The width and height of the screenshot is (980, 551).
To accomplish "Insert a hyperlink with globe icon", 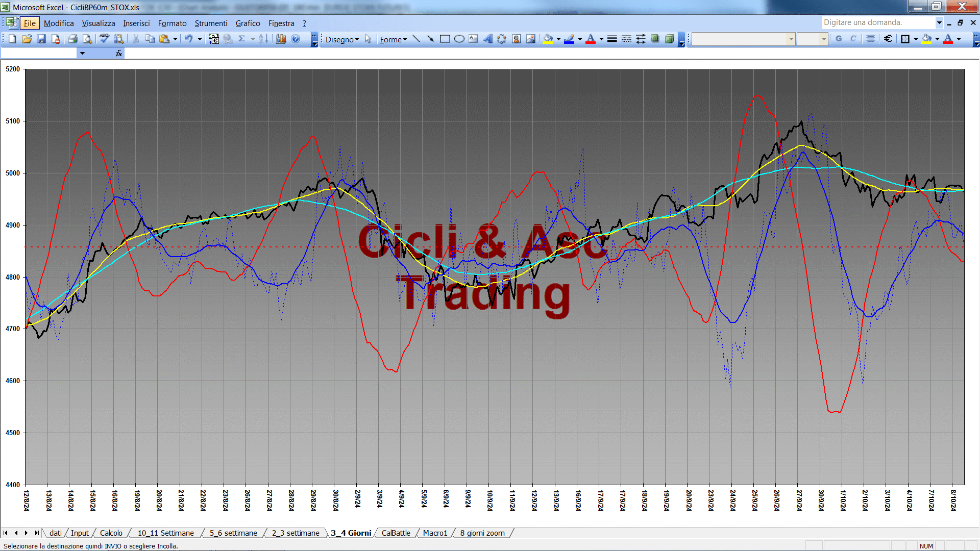I will [x=228, y=39].
